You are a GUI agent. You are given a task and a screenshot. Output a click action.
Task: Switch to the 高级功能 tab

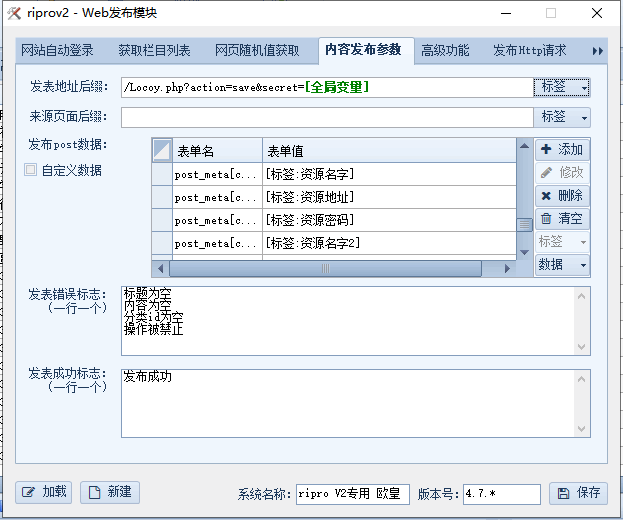click(445, 50)
